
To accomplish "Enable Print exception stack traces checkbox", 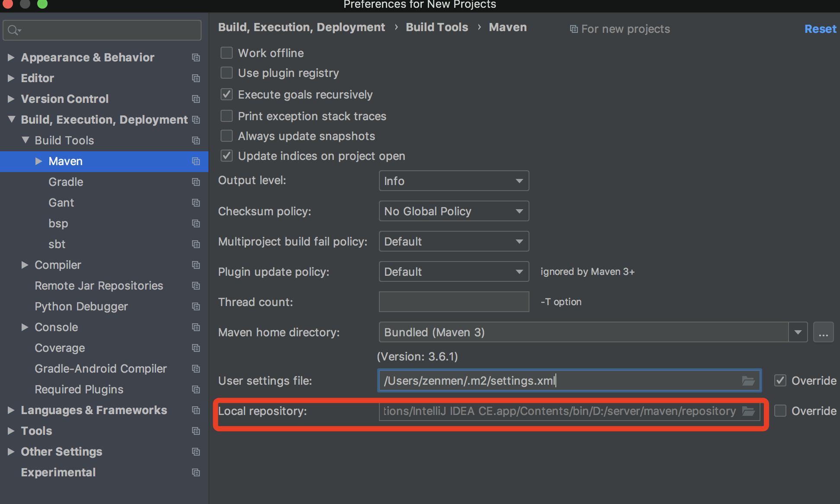I will tap(227, 116).
